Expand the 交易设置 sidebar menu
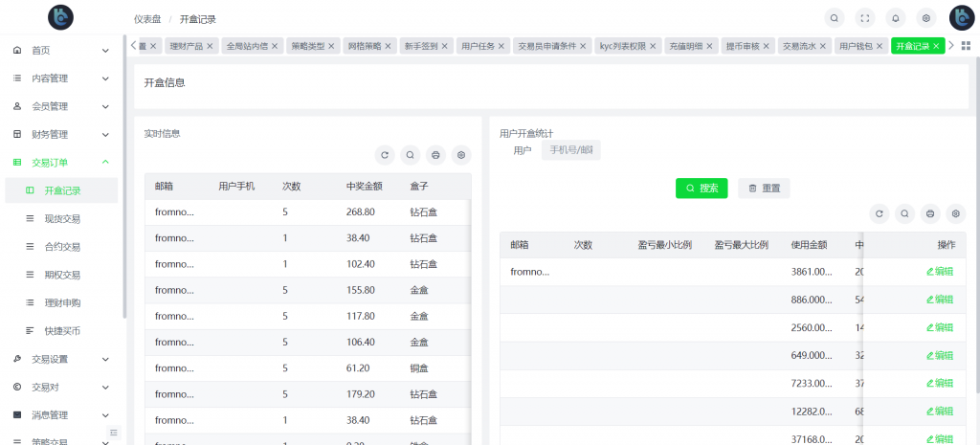 click(x=105, y=359)
